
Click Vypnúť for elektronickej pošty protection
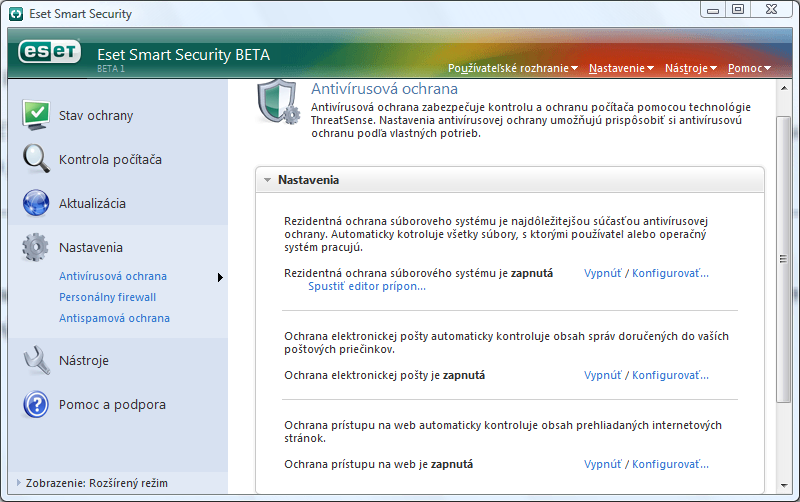pyautogui.click(x=603, y=375)
